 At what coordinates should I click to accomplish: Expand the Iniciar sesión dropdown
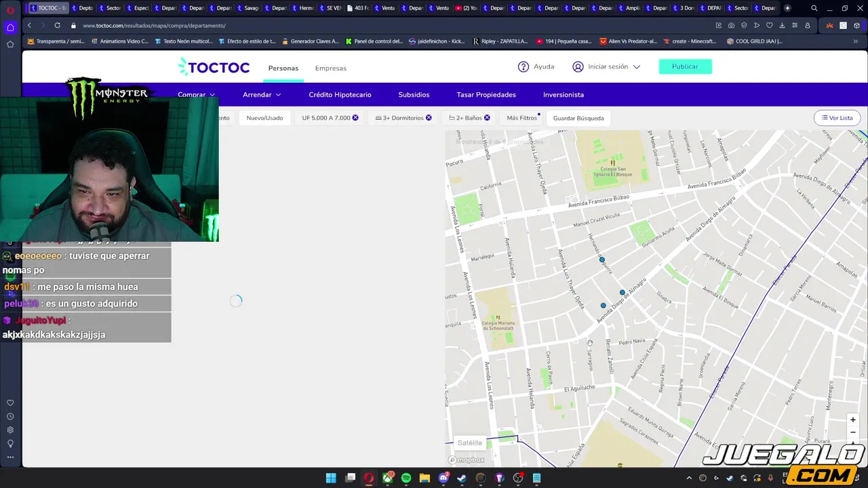(637, 66)
